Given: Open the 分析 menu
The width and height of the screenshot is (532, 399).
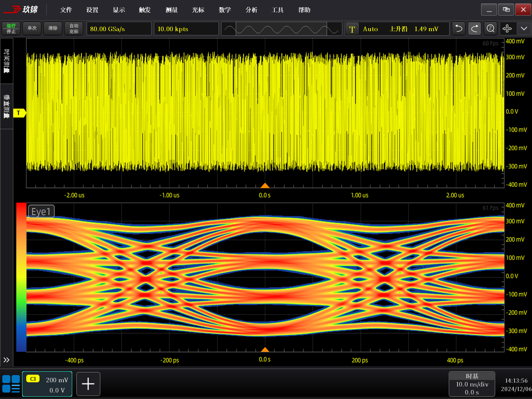Looking at the screenshot, I should click(252, 10).
